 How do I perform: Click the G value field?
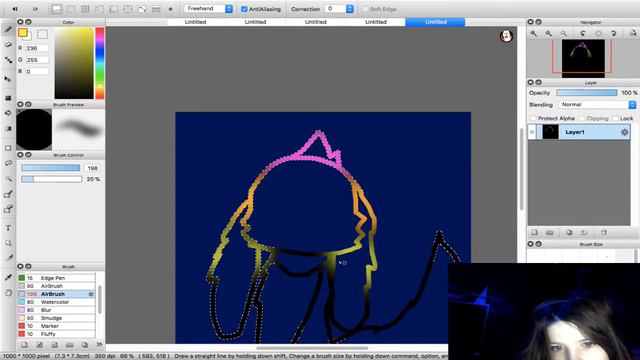pos(37,60)
